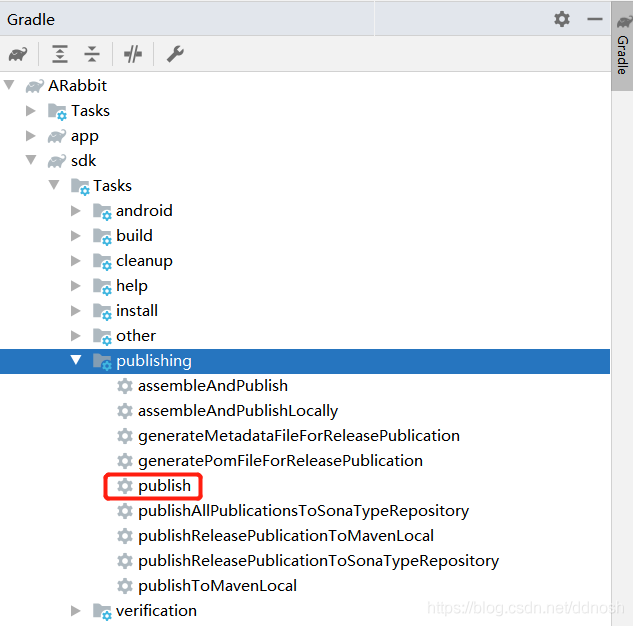Click the cleanup folder icon

pos(102,262)
